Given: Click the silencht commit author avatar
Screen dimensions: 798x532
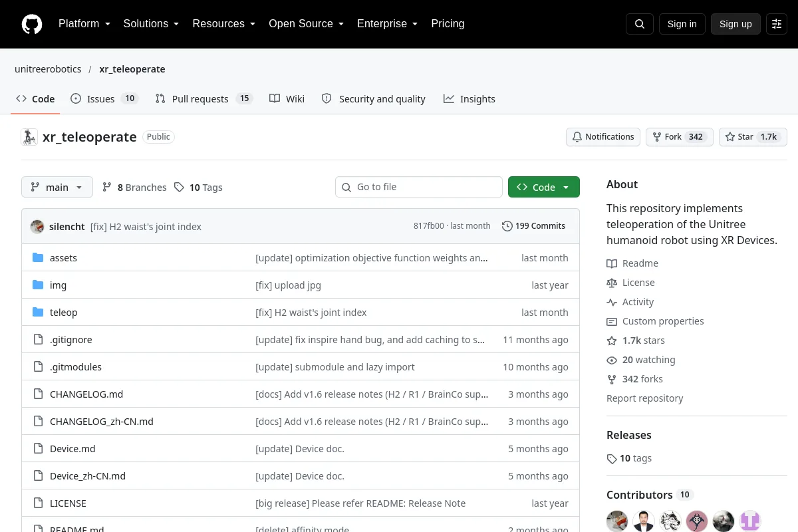Looking at the screenshot, I should click(37, 226).
